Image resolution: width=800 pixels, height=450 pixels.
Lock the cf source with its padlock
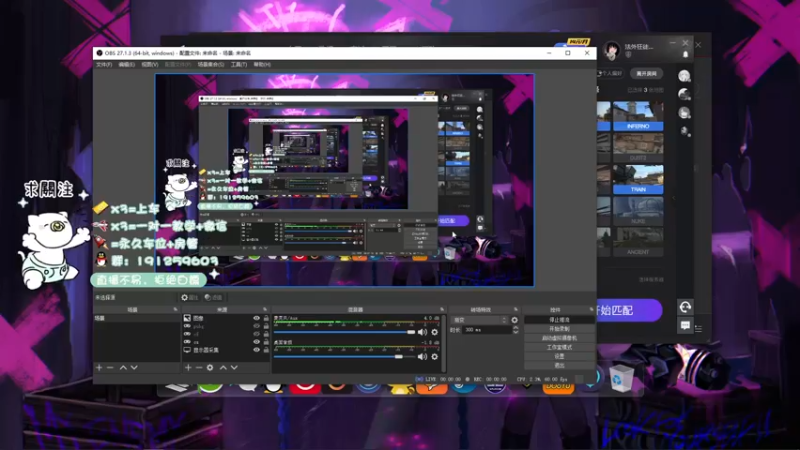click(x=266, y=334)
